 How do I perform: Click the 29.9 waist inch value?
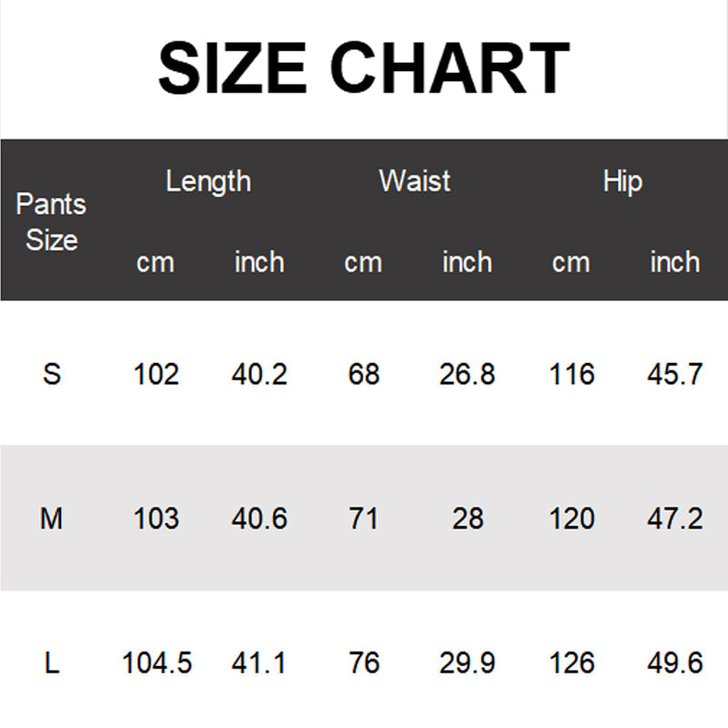468,662
